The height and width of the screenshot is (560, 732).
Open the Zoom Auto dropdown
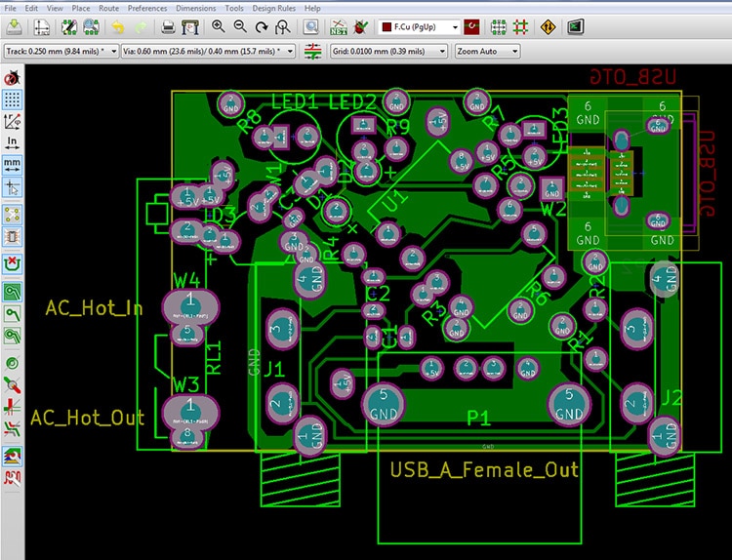pos(485,50)
